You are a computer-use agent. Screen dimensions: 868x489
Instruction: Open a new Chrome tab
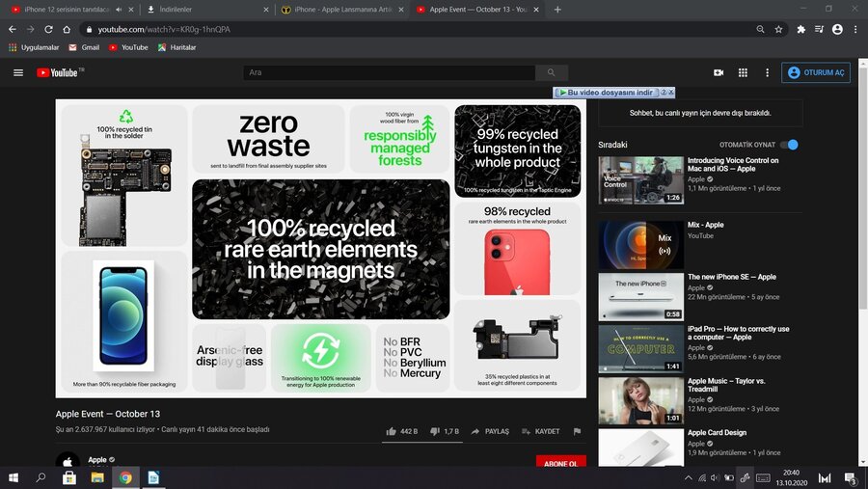point(557,10)
